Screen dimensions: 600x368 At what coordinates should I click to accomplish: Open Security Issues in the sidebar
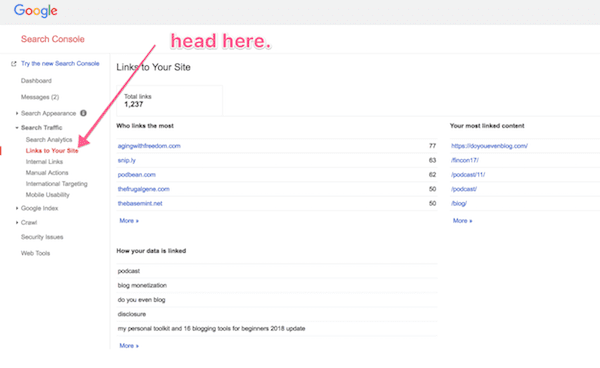tap(42, 237)
